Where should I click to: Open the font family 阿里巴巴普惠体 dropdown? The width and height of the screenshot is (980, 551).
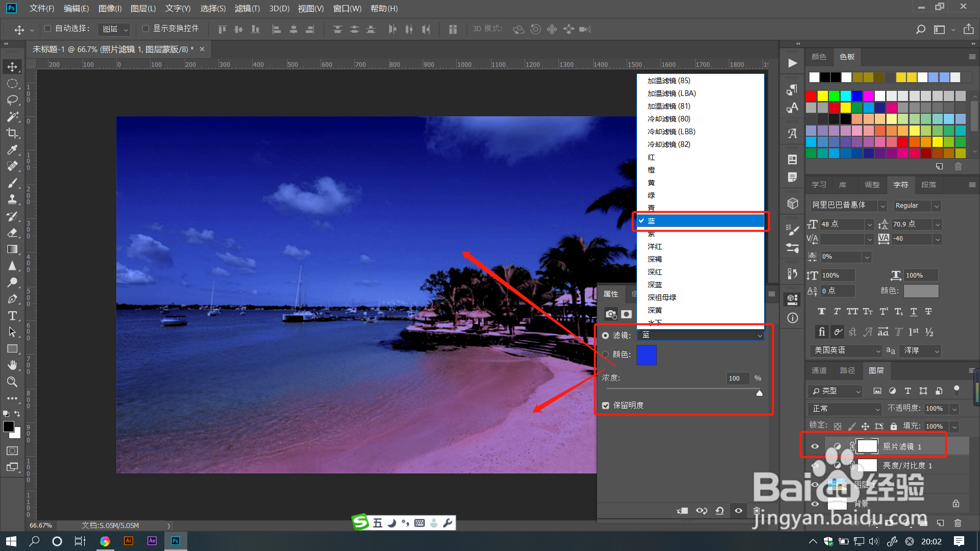coord(883,206)
